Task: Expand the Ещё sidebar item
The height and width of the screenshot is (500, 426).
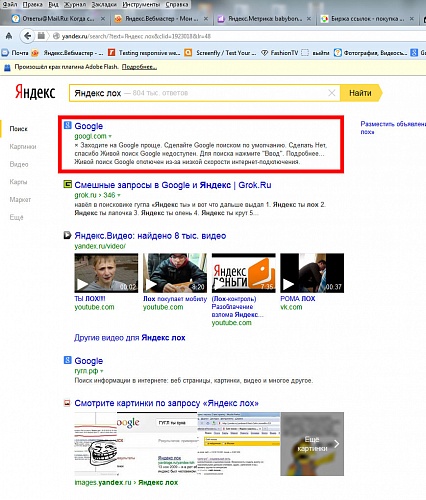Action: coord(16,217)
